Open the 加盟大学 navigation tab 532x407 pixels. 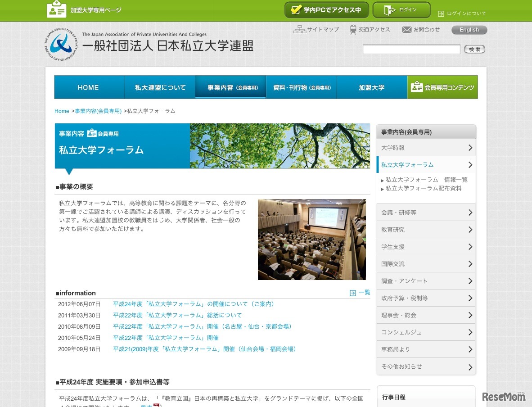tap(371, 87)
